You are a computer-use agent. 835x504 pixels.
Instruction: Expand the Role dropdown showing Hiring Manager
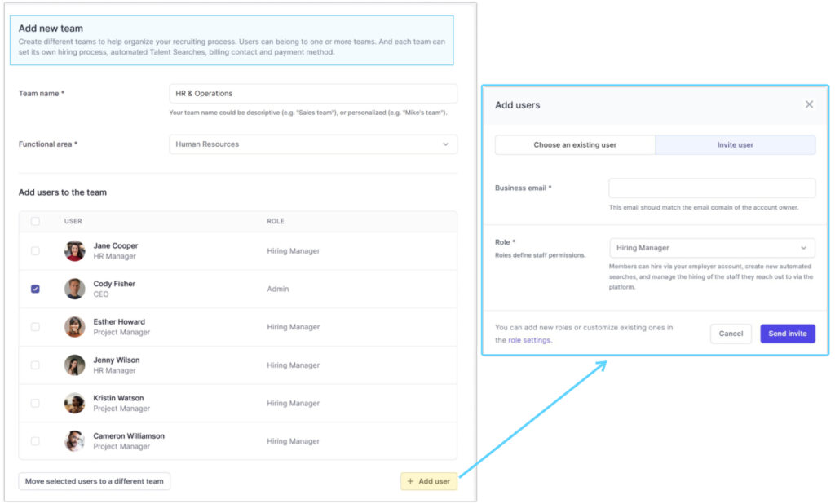pos(712,248)
